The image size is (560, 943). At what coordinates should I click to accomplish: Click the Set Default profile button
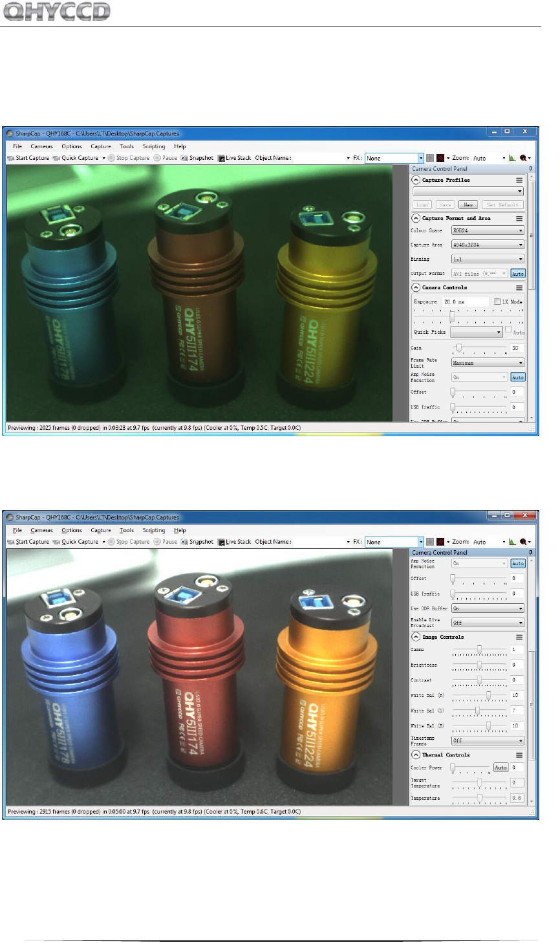tap(502, 205)
